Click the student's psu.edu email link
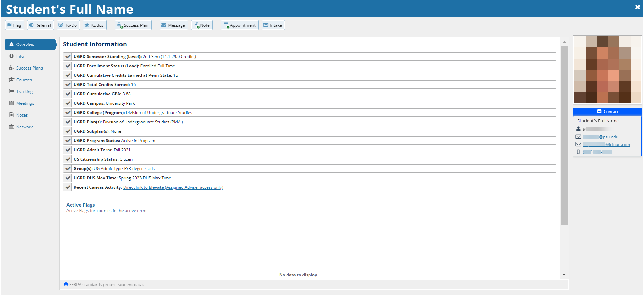 pos(600,137)
